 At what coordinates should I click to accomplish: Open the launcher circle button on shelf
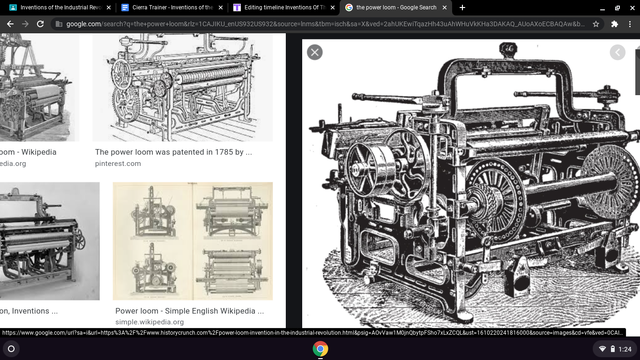[11, 349]
